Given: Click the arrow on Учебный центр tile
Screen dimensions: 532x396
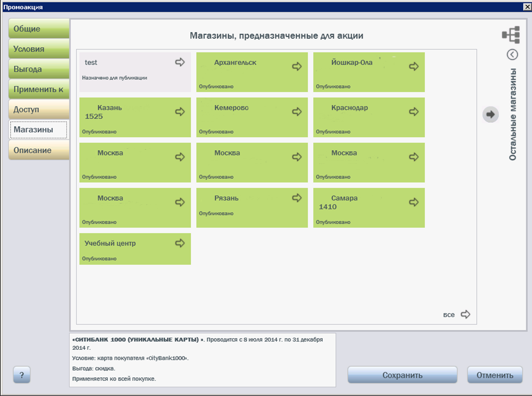Looking at the screenshot, I should 180,243.
